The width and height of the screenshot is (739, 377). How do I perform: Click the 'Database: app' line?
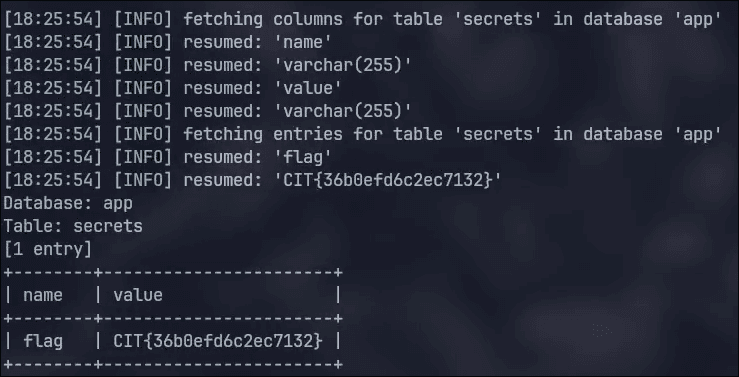68,204
